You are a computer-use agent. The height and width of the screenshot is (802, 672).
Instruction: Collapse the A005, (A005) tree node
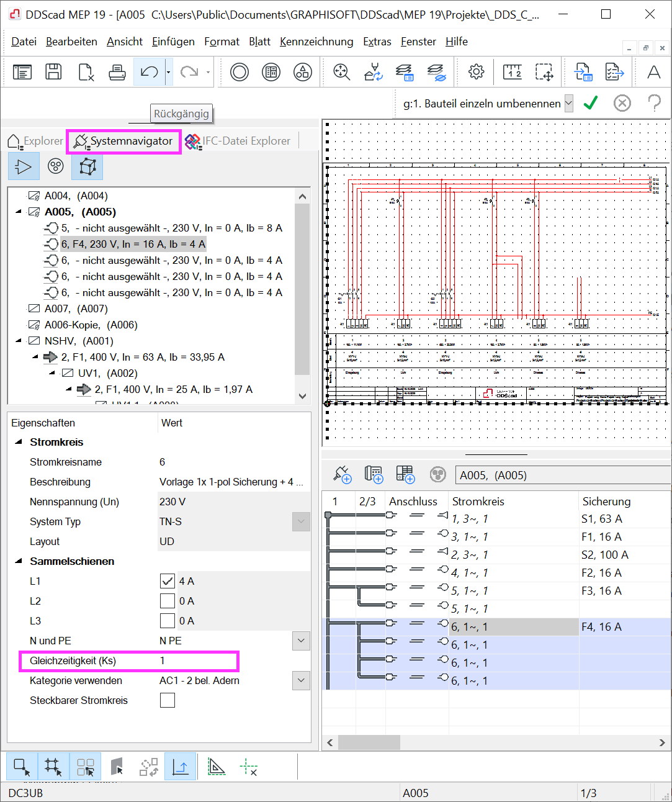pyautogui.click(x=19, y=212)
